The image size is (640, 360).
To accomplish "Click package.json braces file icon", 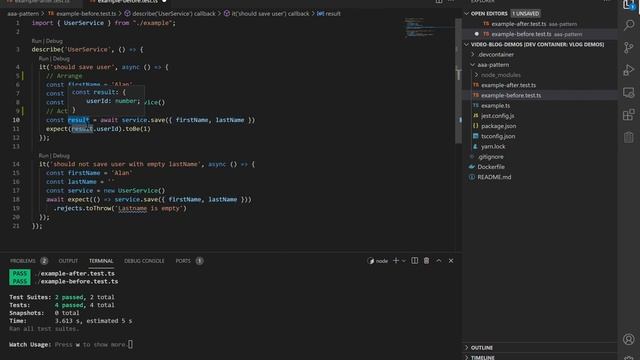I will pos(476,126).
